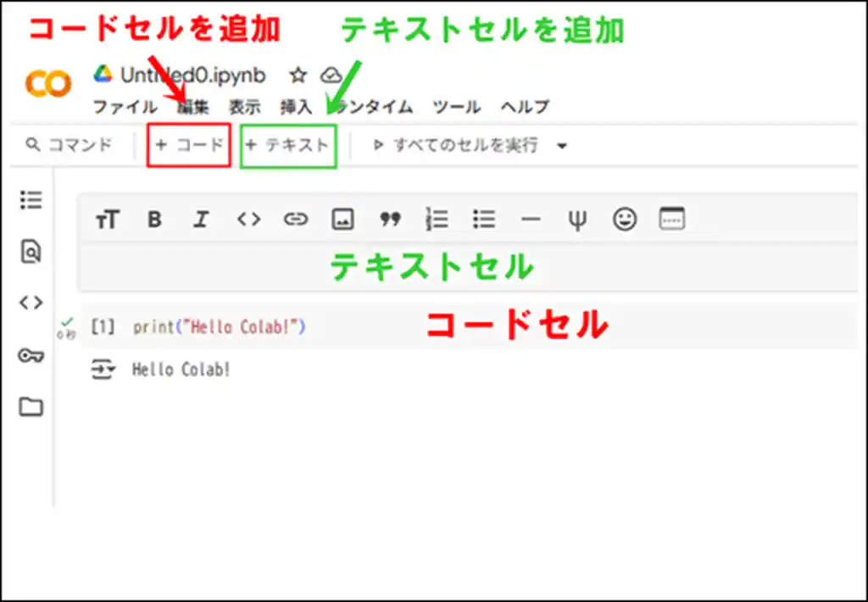Open the 挿入 menu
The image size is (868, 602).
[296, 106]
